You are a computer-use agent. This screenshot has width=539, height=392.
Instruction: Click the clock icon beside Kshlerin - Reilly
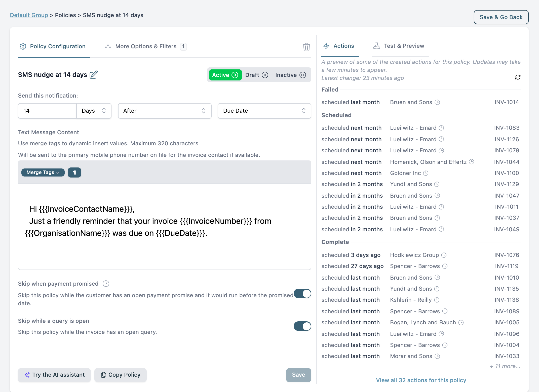tap(437, 300)
